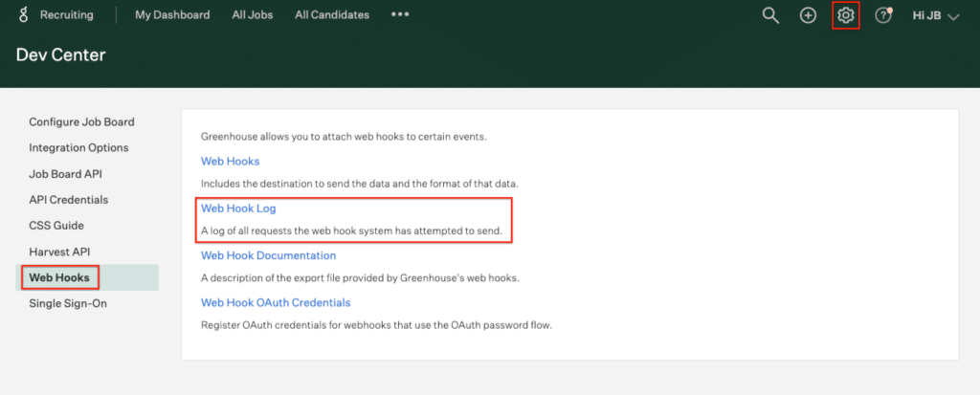Select Configure Job Board in sidebar
980x395 pixels.
[x=82, y=121]
